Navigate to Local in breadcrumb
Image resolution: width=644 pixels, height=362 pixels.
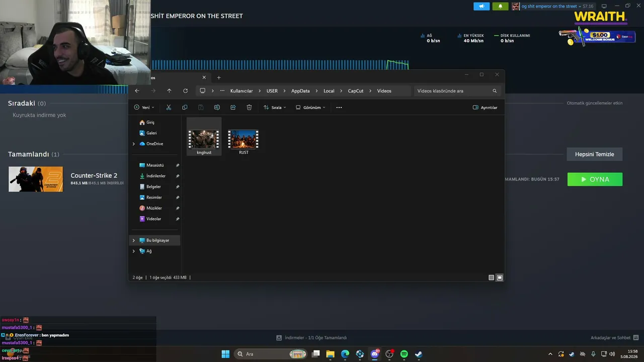(x=329, y=91)
